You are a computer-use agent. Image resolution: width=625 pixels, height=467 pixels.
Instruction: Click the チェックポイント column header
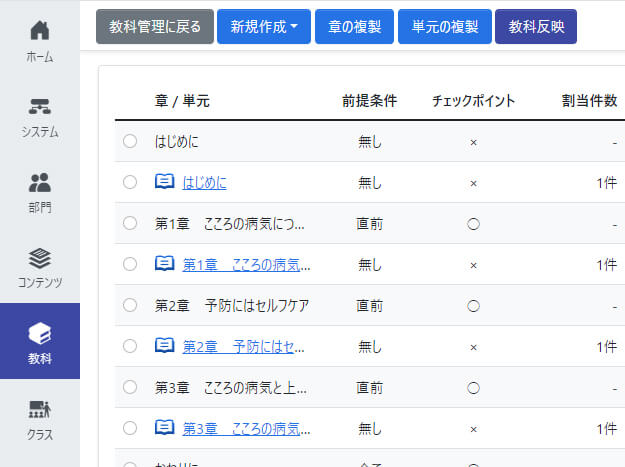pyautogui.click(x=474, y=101)
